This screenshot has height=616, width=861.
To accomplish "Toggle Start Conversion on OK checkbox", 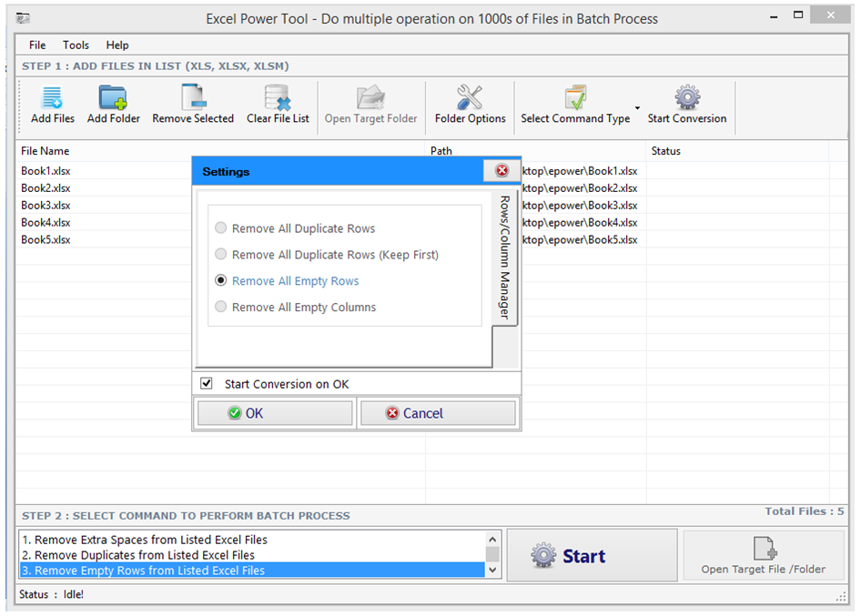I will point(207,383).
